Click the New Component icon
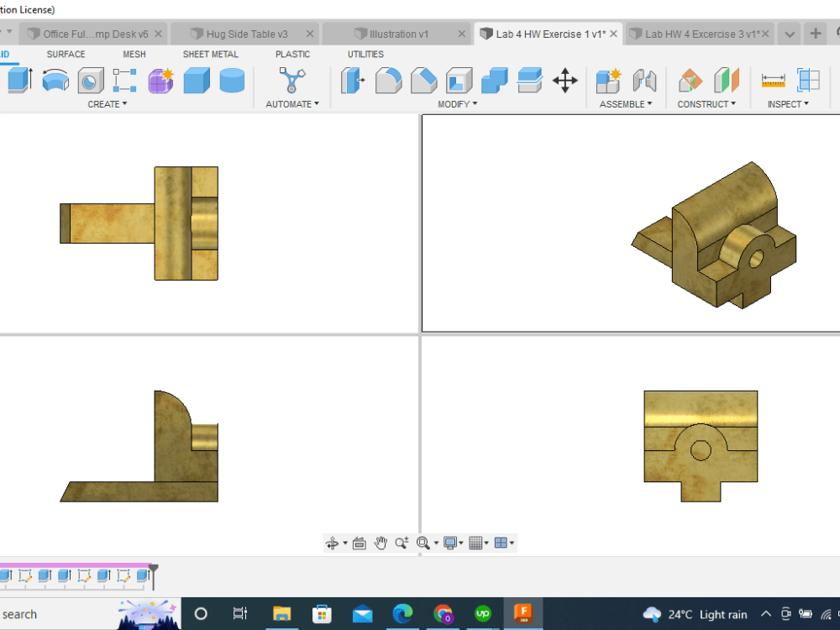840x630 pixels. point(608,81)
